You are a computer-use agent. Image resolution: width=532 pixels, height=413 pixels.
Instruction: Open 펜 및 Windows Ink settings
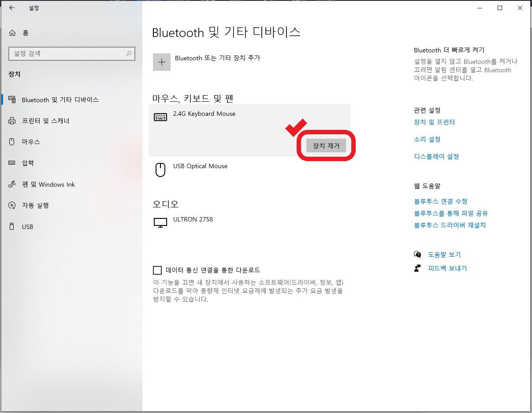pyautogui.click(x=48, y=184)
